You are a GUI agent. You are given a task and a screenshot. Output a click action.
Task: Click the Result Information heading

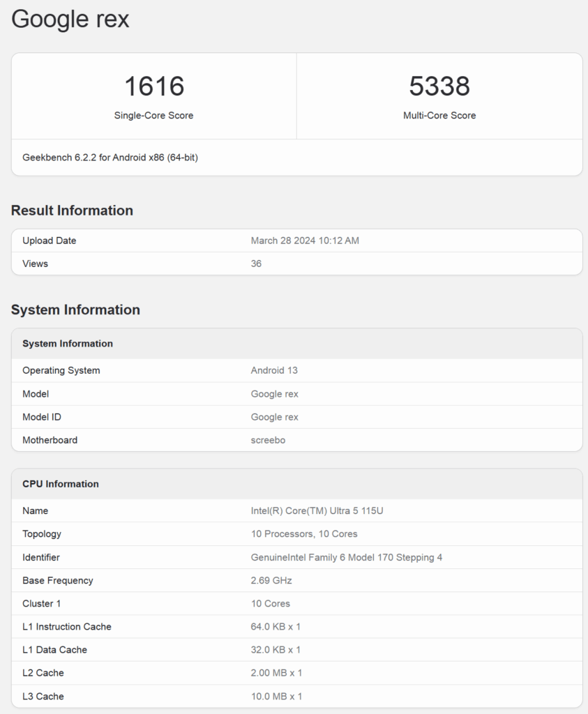tap(72, 211)
